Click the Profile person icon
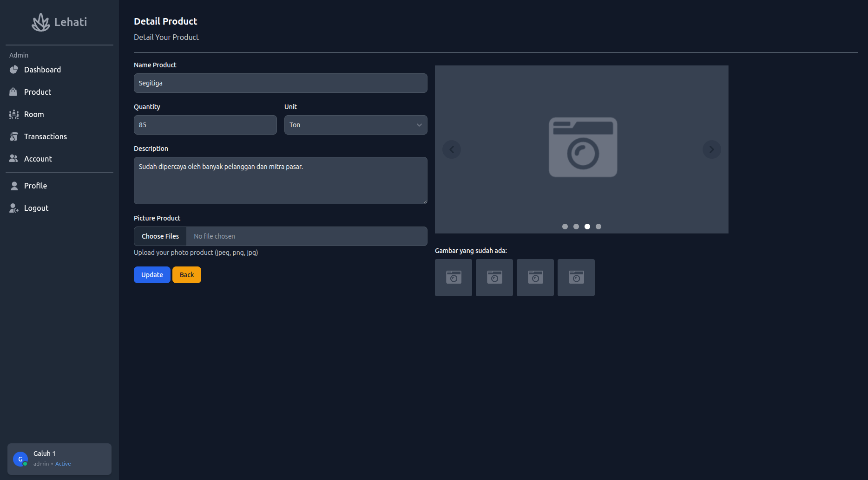Screen dimensions: 868x480 [14, 186]
